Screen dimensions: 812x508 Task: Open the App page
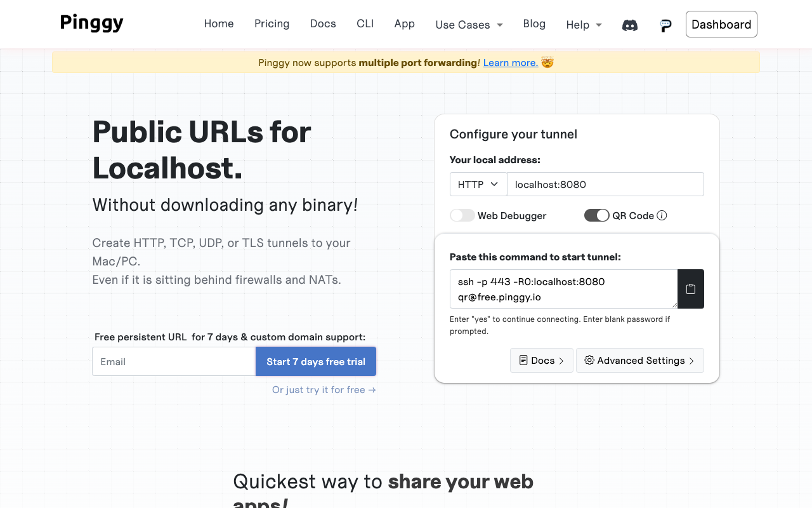point(405,23)
